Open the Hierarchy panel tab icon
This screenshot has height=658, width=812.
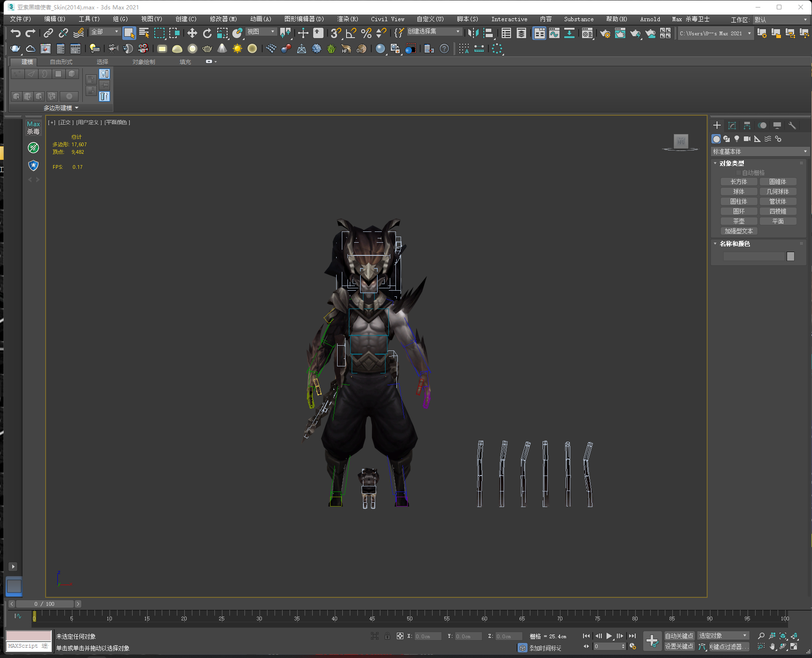coord(747,125)
